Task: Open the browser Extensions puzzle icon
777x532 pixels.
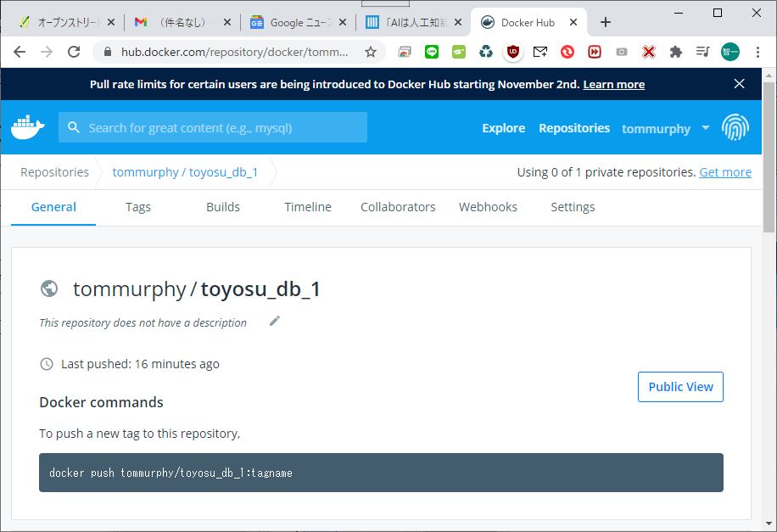Action: pos(675,52)
